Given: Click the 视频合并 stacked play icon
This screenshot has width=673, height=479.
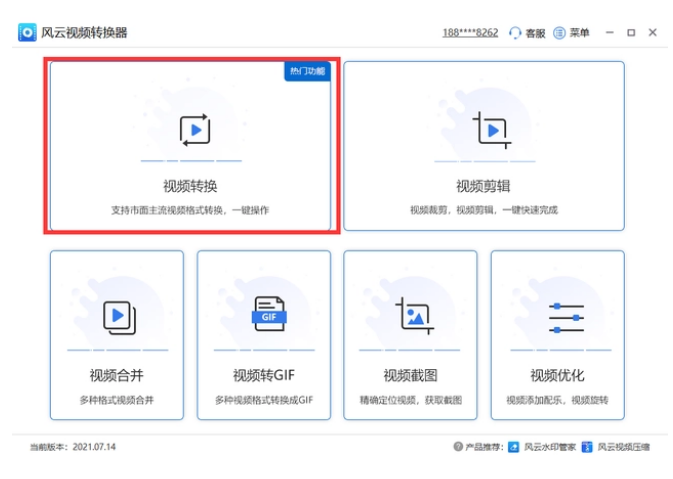Looking at the screenshot, I should [x=120, y=318].
